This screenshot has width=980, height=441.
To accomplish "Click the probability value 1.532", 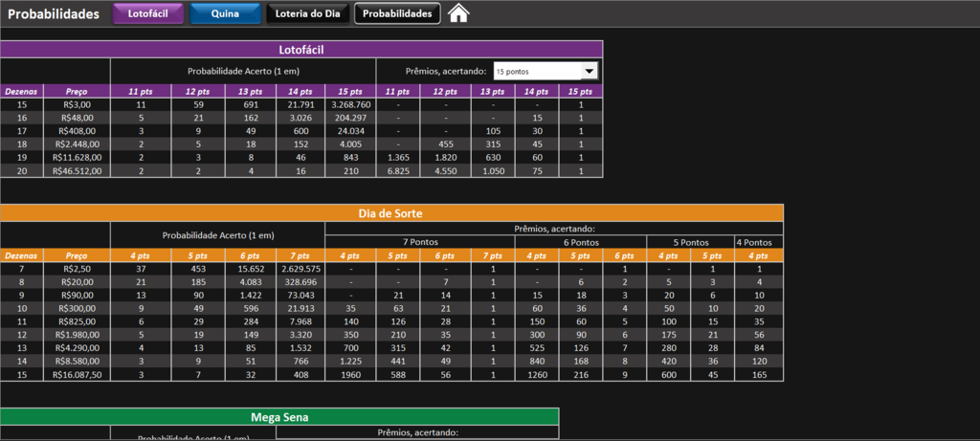I will 301,348.
